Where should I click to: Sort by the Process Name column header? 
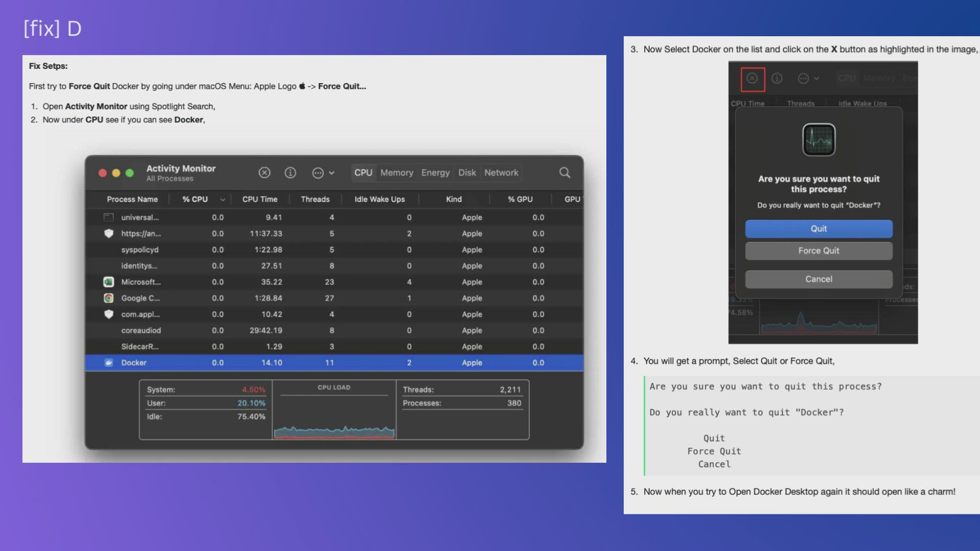pyautogui.click(x=132, y=199)
